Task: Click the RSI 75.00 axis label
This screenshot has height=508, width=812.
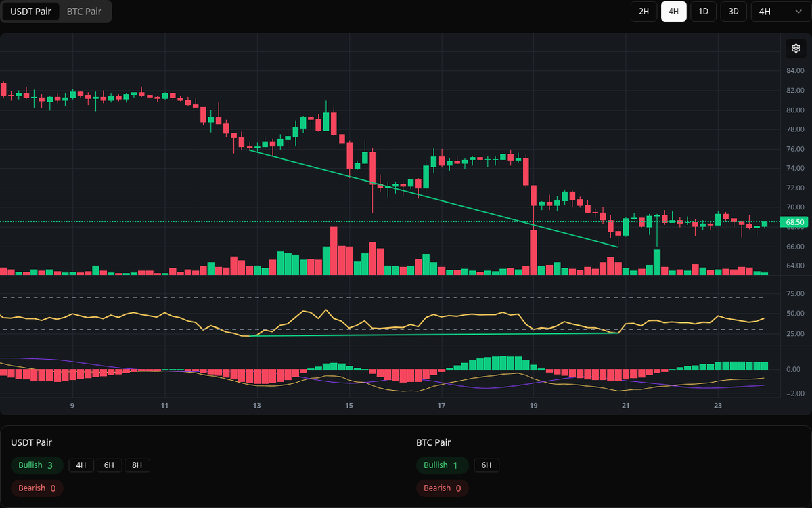Action: [794, 293]
